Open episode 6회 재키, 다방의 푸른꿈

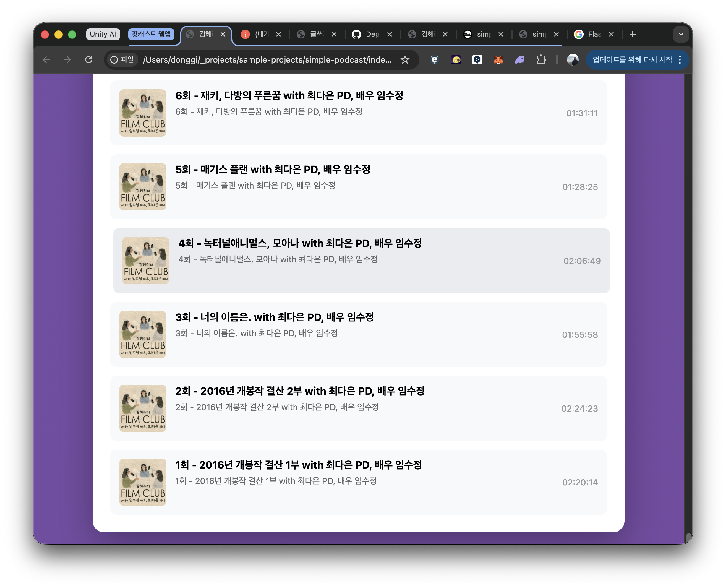pos(289,96)
